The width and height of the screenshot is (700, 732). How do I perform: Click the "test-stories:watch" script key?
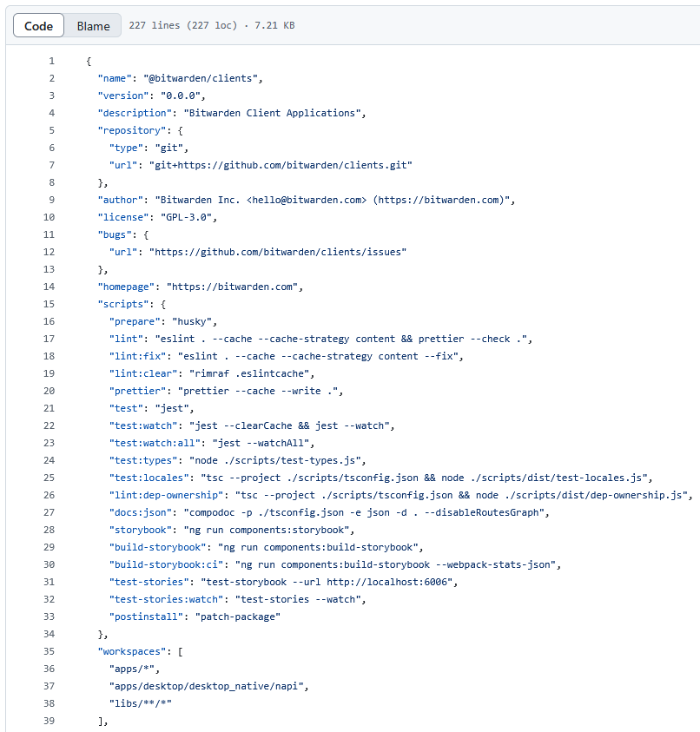(x=166, y=599)
